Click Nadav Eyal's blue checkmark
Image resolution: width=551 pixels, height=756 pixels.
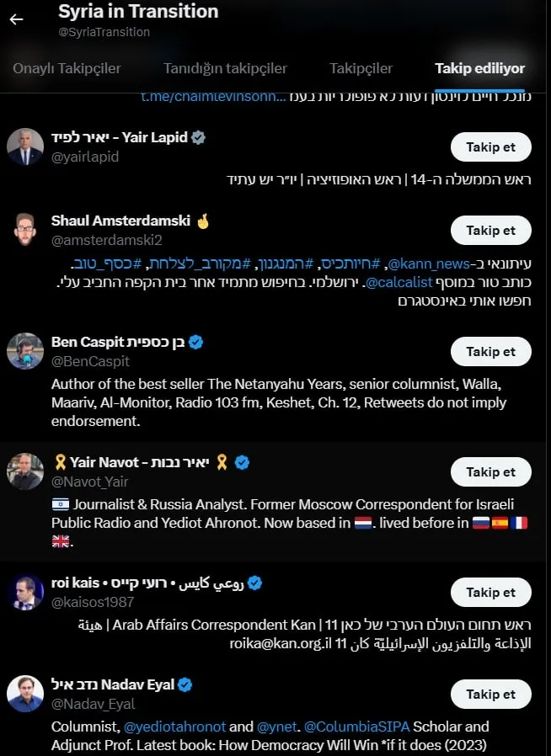(185, 683)
